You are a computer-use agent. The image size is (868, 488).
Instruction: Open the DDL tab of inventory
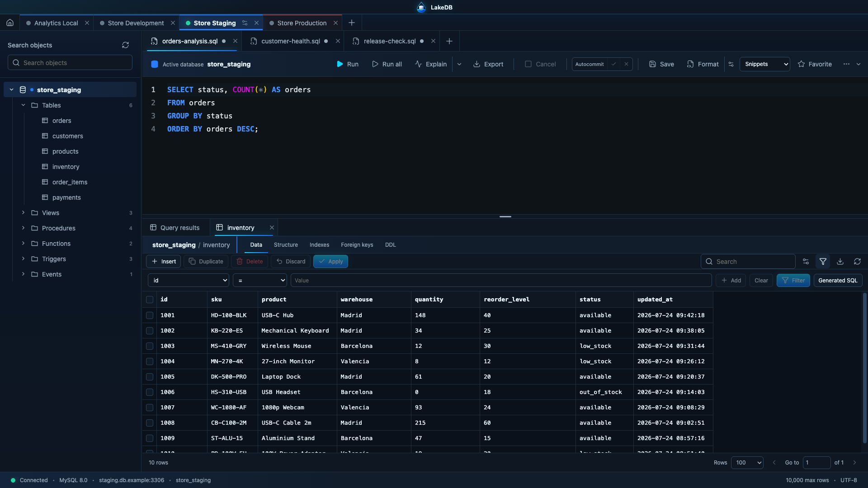[x=390, y=245]
